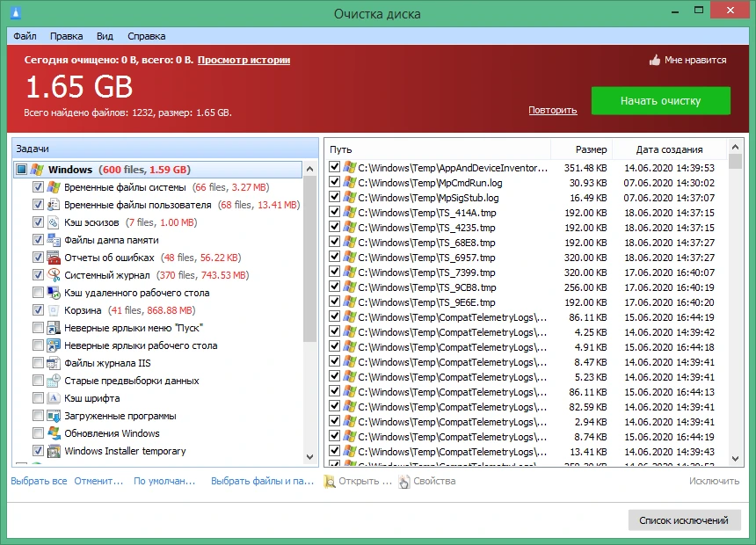
Task: Click the folder icon beside Открыть
Action: pos(330,482)
